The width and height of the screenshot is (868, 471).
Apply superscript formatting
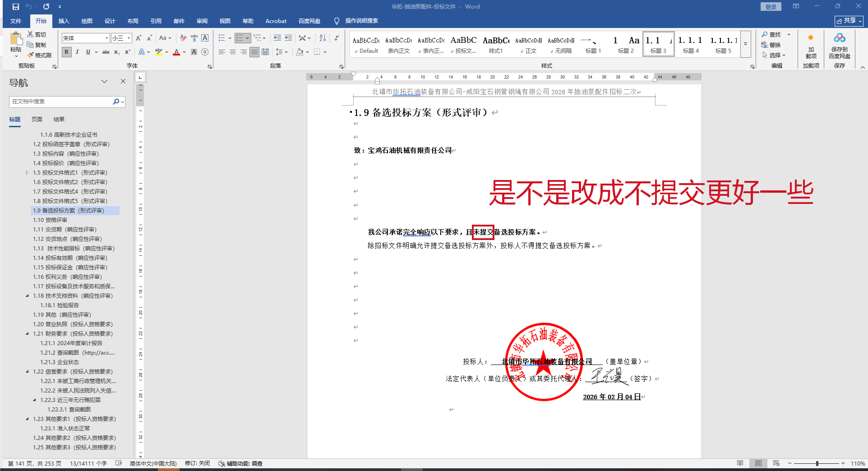tap(128, 52)
